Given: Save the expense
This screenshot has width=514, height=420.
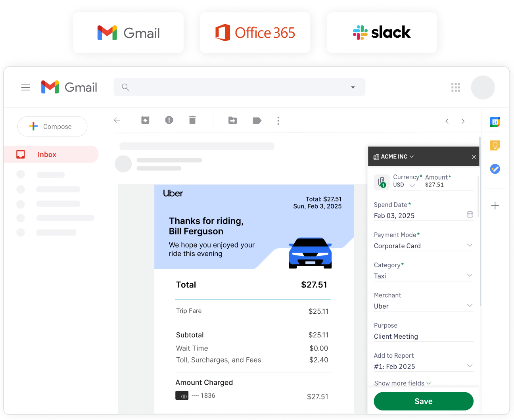Looking at the screenshot, I should tap(424, 401).
